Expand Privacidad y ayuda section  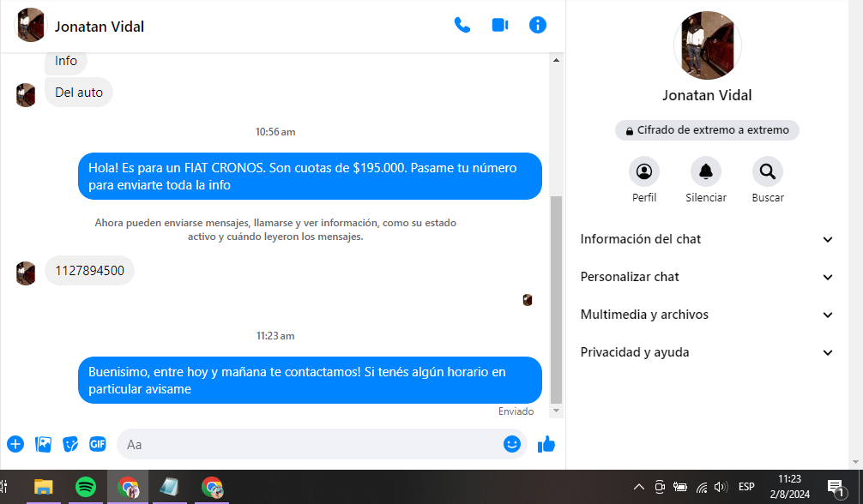pos(707,352)
